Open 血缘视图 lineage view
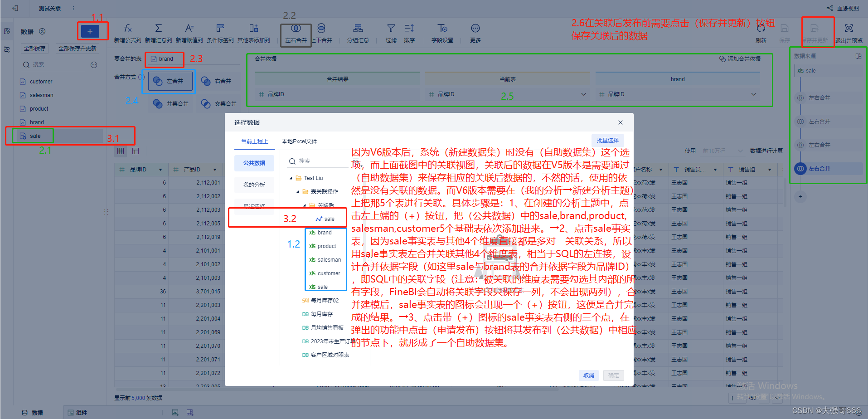Screen dimensions: 868x419 (x=843, y=8)
